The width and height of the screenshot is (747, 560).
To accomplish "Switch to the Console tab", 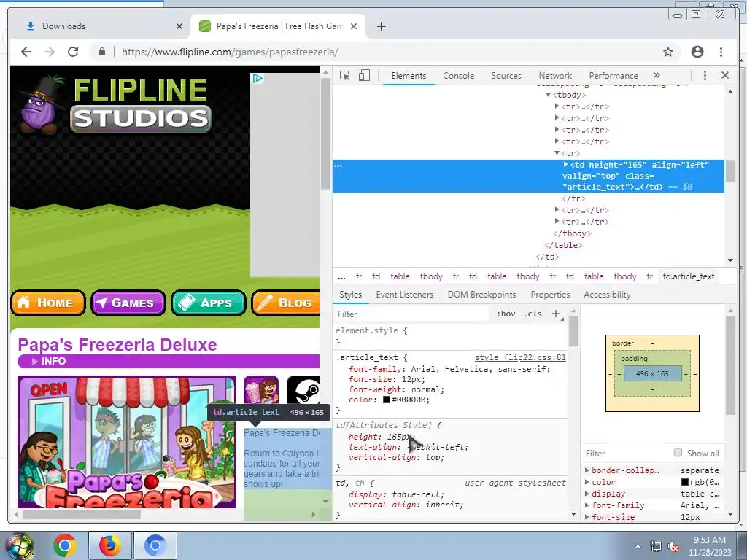I will coord(458,76).
